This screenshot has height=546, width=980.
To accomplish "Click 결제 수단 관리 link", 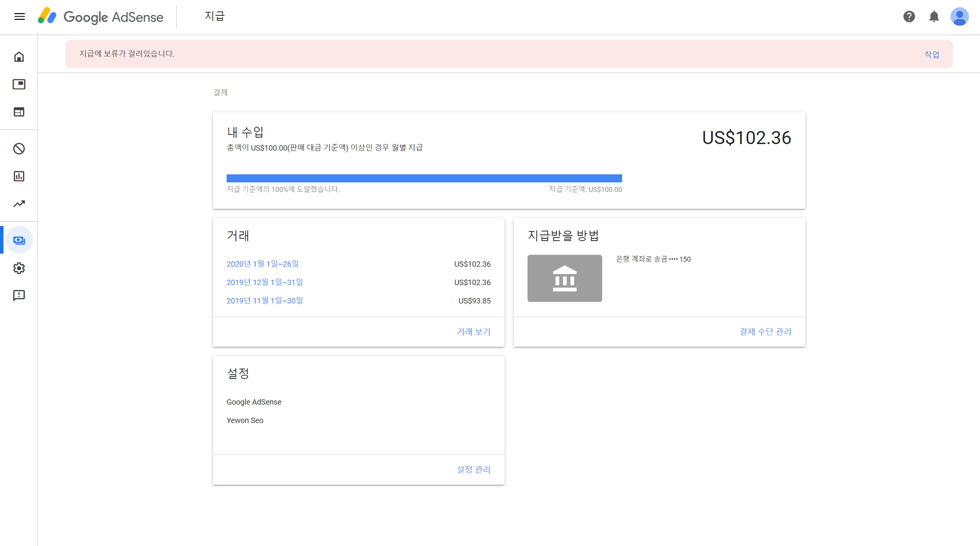I will pos(765,331).
